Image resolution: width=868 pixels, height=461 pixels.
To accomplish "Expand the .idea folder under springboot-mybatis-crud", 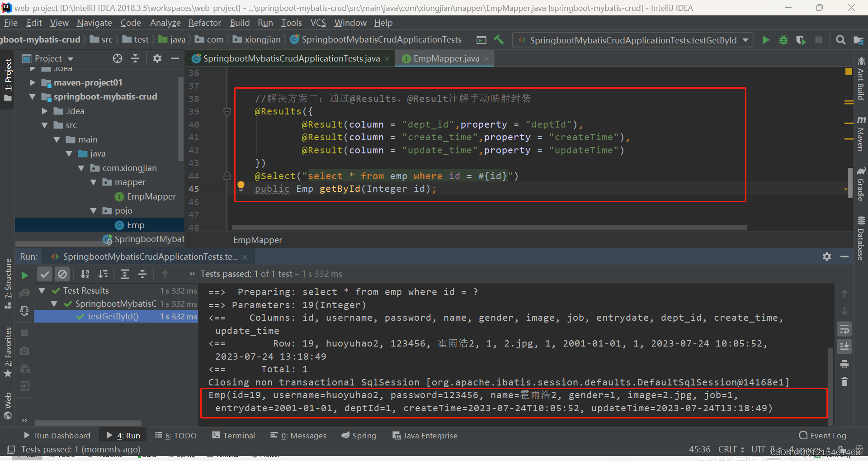I will point(44,111).
